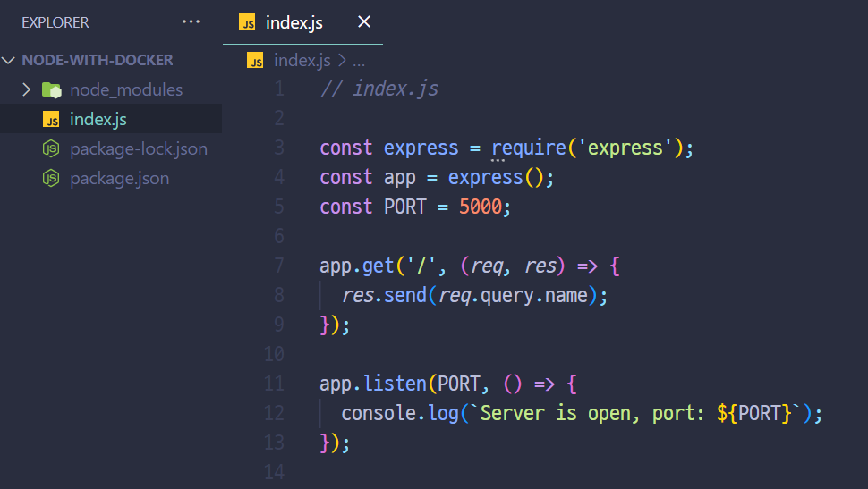Click req.query.name on line 8
The width and height of the screenshot is (868, 489).
coord(513,295)
